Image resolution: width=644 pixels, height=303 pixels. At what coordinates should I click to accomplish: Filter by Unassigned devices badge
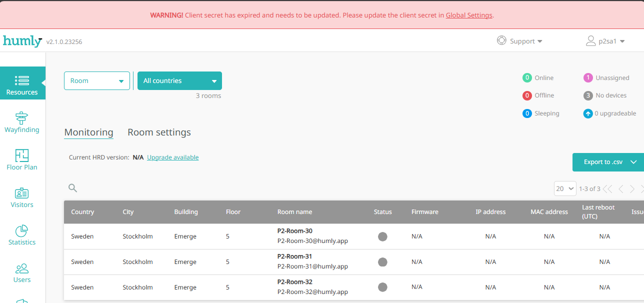587,78
